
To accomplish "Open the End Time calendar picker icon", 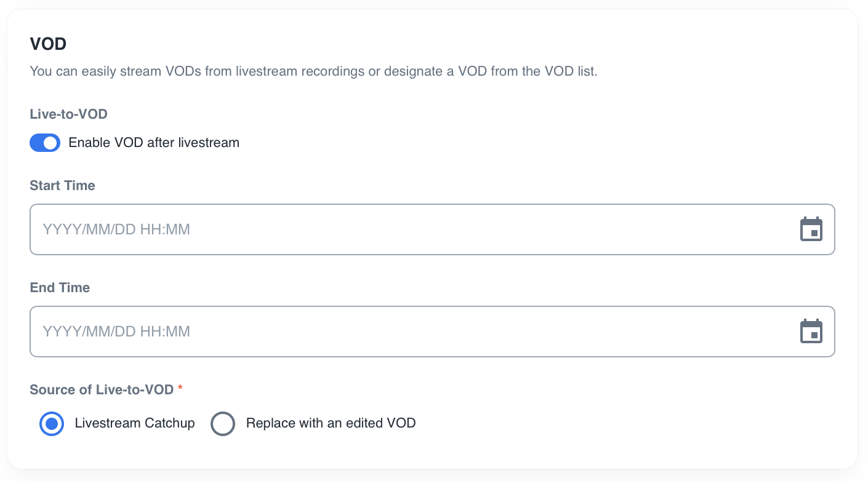I will (811, 332).
